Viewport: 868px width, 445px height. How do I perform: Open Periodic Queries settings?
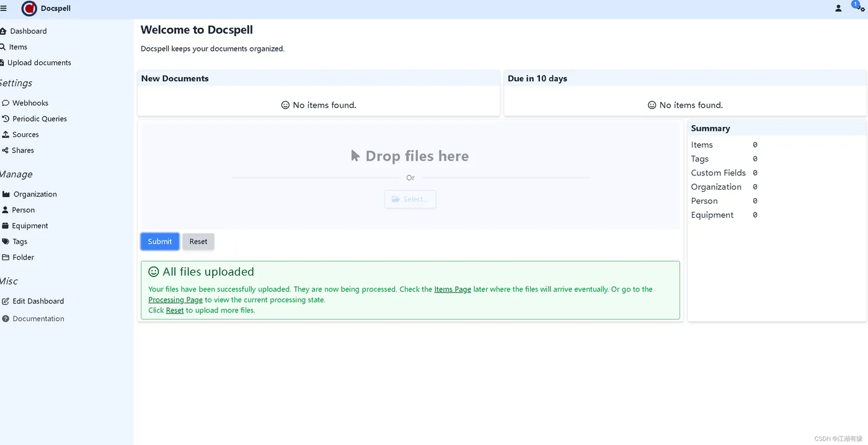click(x=40, y=119)
